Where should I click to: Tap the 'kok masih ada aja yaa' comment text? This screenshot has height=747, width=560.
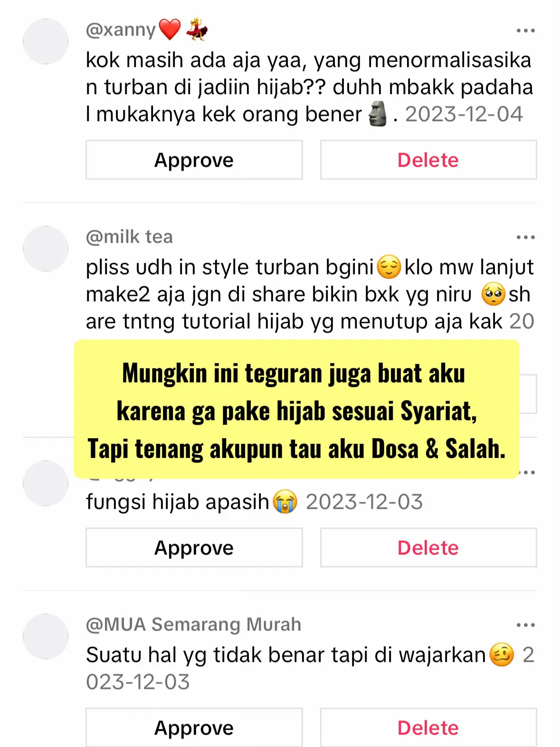pyautogui.click(x=309, y=87)
